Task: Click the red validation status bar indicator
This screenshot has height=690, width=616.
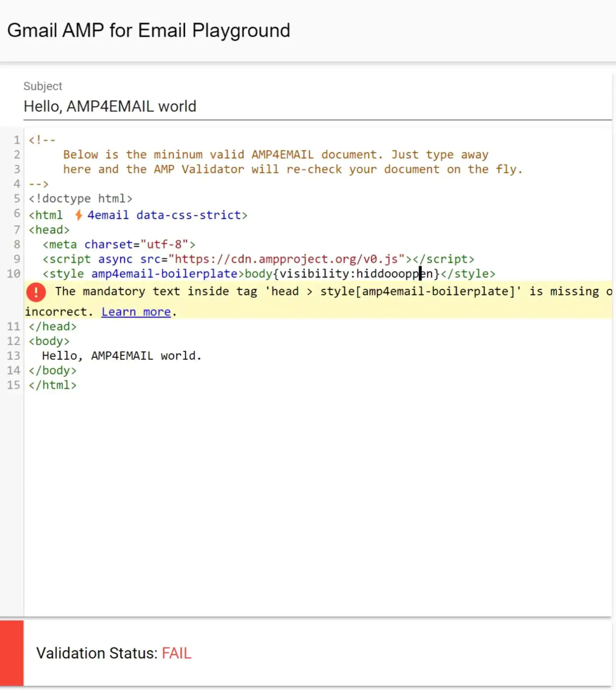Action: 12,653
